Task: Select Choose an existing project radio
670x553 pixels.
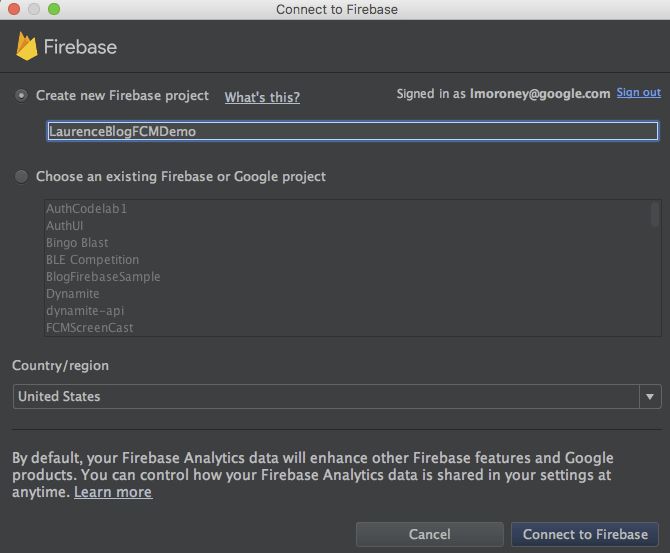Action: (21, 177)
